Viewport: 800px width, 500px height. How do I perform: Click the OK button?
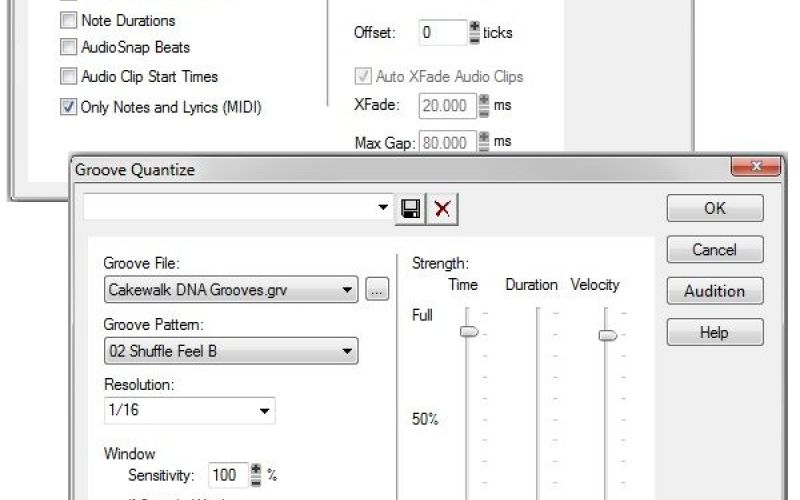[715, 208]
